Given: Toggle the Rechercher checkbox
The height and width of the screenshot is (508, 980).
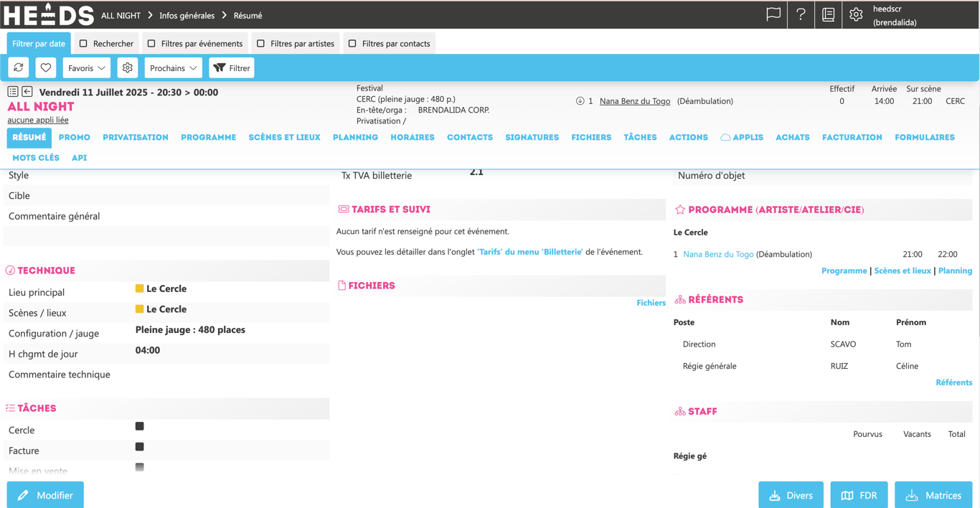Looking at the screenshot, I should 83,44.
